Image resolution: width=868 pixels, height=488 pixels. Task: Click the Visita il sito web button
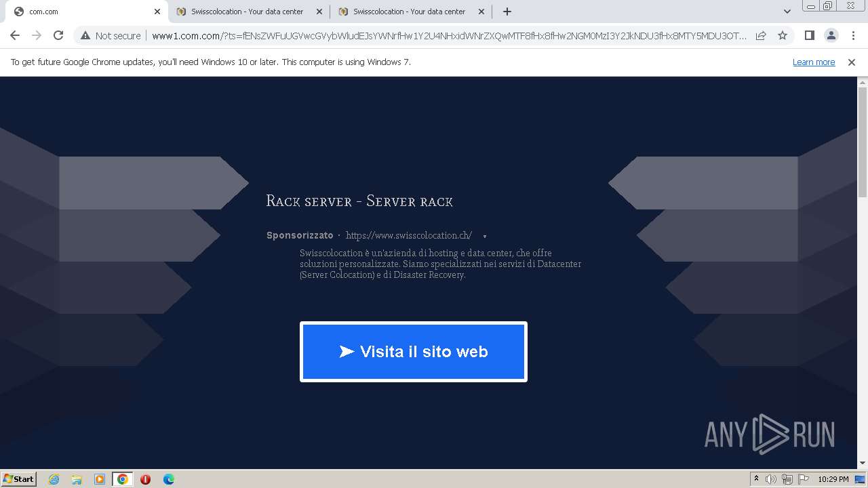[414, 352]
